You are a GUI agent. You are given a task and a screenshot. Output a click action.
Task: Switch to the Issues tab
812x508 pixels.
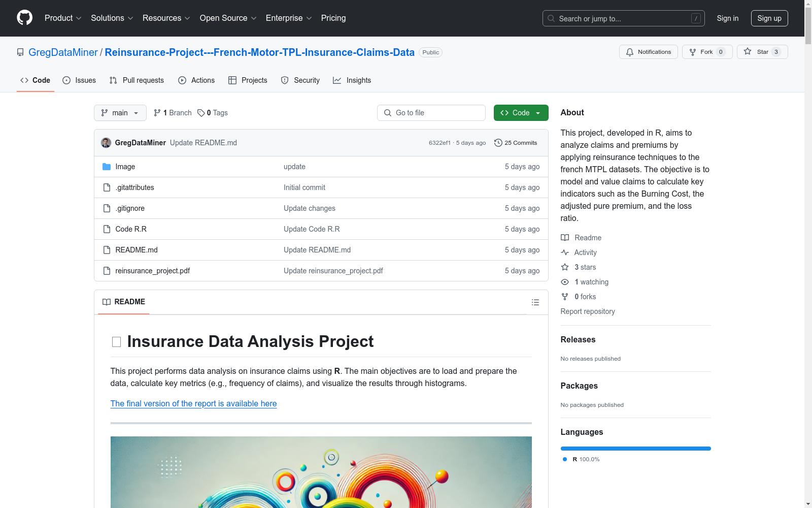coord(79,80)
